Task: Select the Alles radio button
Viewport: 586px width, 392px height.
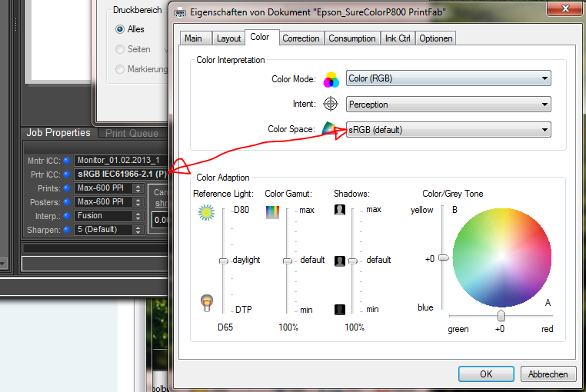Action: click(x=120, y=29)
